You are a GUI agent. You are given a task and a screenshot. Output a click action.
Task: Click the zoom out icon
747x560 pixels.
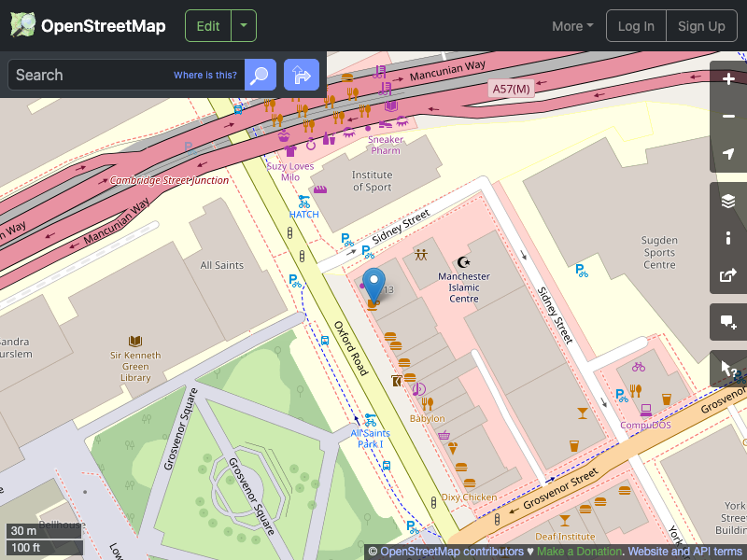tap(728, 117)
